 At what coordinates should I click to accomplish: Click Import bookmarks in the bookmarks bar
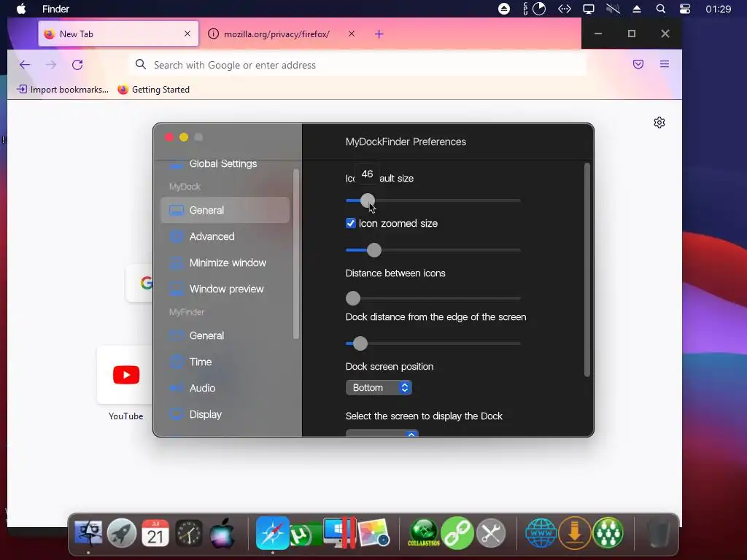(x=63, y=90)
